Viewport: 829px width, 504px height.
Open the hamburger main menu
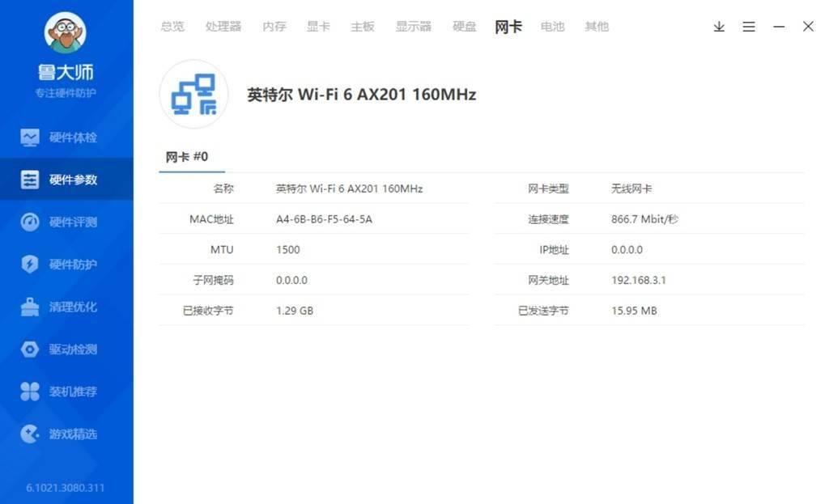coord(749,27)
